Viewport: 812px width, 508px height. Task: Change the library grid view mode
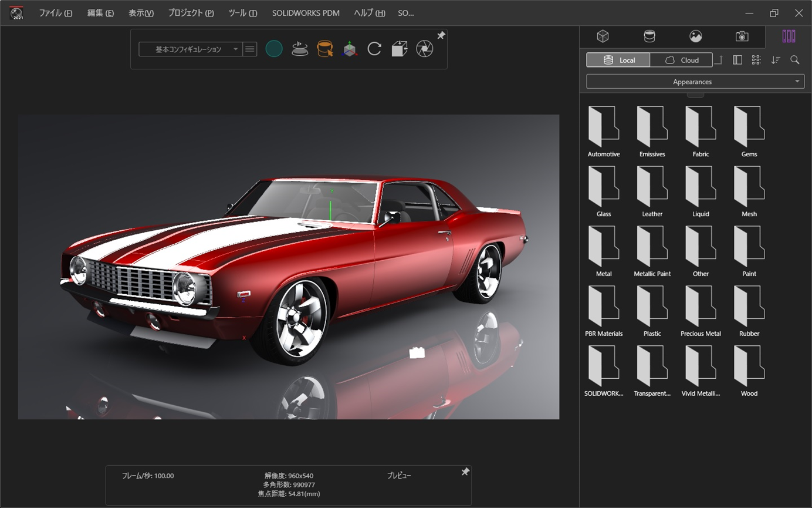756,60
